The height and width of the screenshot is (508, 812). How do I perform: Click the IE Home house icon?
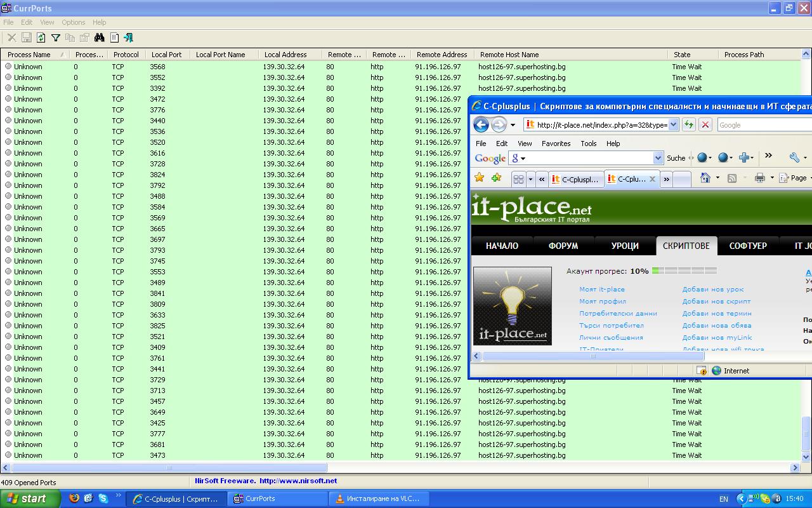(x=705, y=178)
